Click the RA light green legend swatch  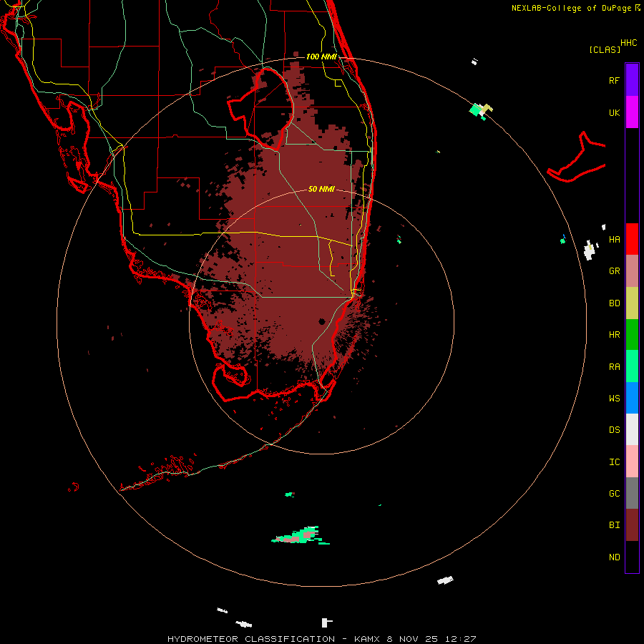(632, 366)
